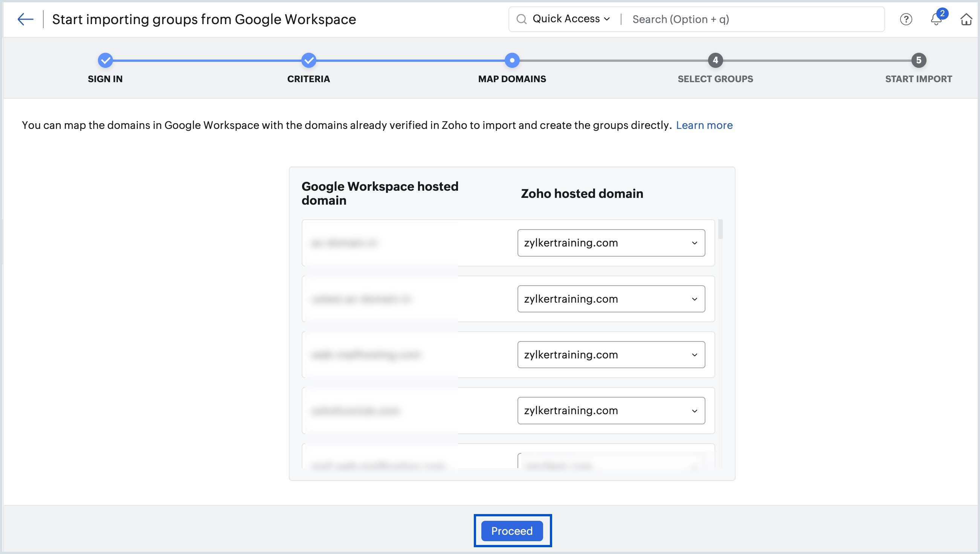This screenshot has height=554, width=980.
Task: Go to the home screen icon
Action: (x=967, y=19)
